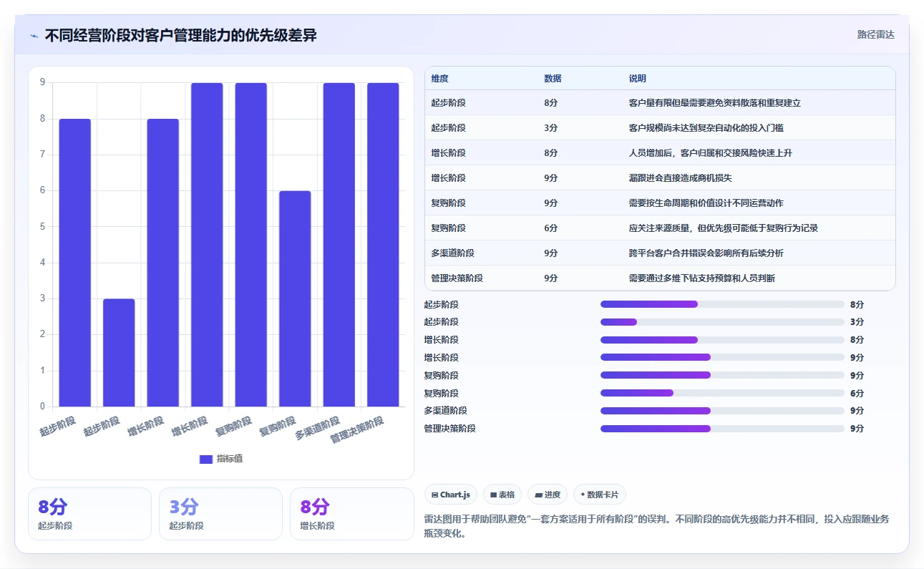
Task: Click the footer note beginning 雷达图用于帮助团队
Action: coord(657,526)
